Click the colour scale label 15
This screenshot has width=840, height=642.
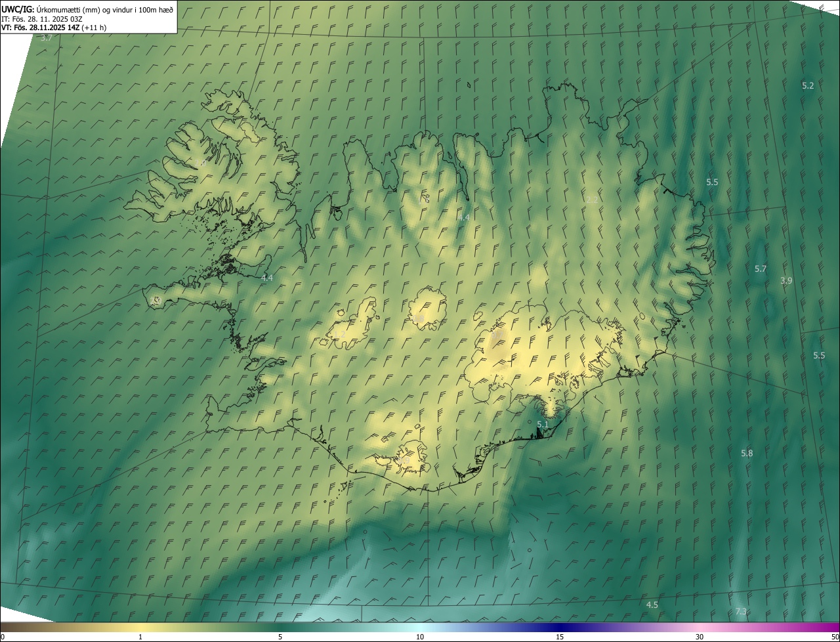560,637
